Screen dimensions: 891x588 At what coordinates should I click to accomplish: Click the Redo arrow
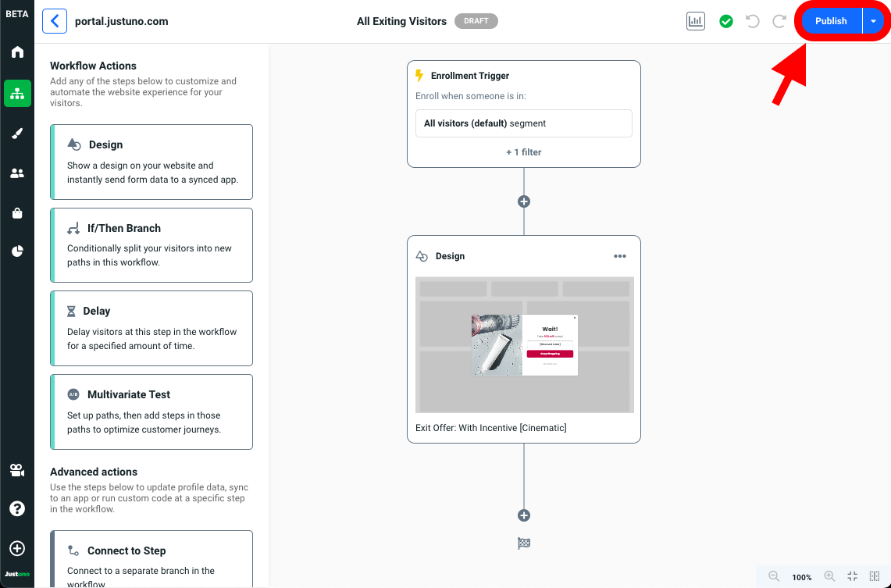coord(779,21)
